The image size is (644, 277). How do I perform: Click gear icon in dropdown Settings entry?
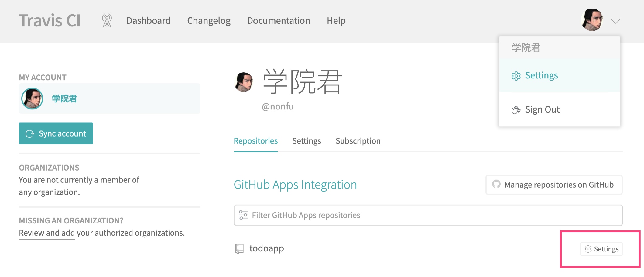[516, 76]
